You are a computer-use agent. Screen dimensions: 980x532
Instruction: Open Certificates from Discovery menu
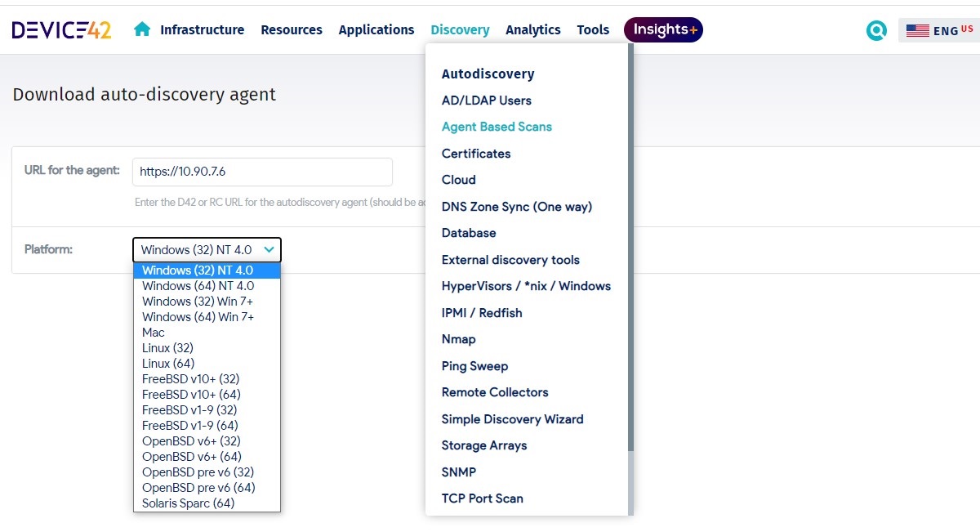476,154
